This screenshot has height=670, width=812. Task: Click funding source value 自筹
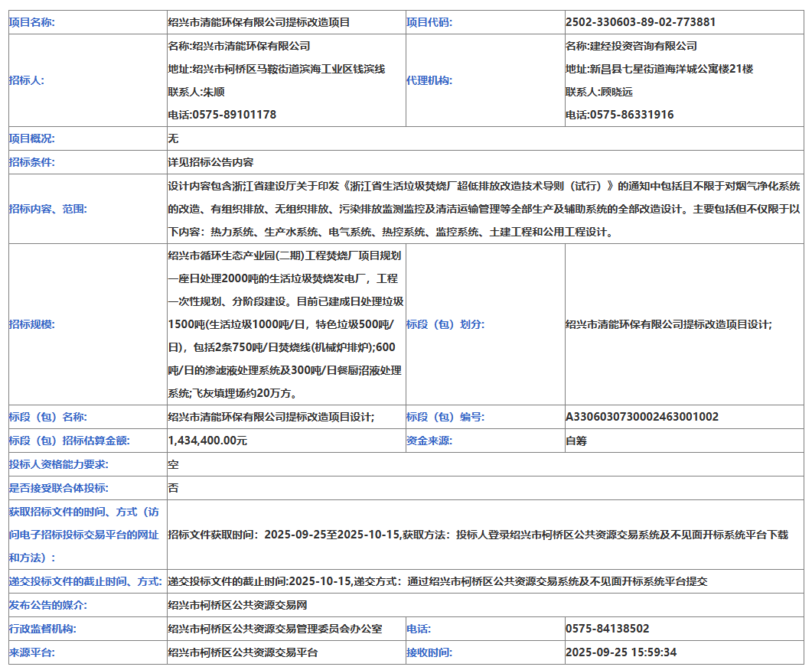tap(576, 441)
